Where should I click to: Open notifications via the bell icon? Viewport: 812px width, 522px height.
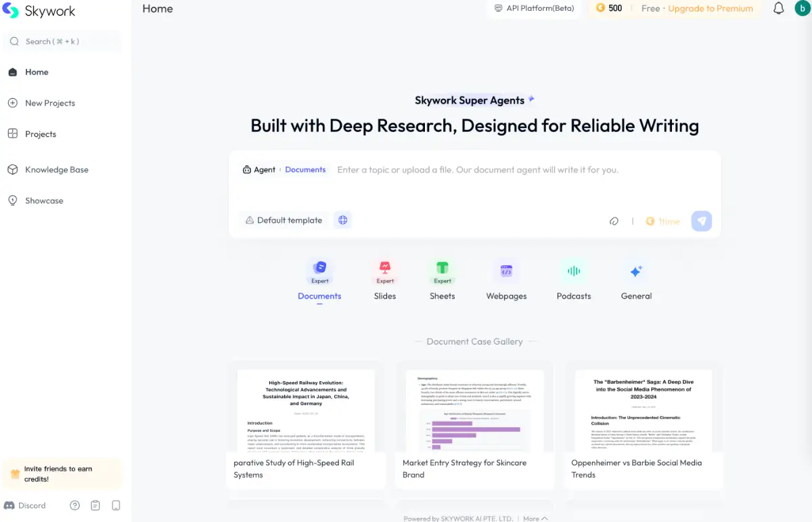(778, 8)
